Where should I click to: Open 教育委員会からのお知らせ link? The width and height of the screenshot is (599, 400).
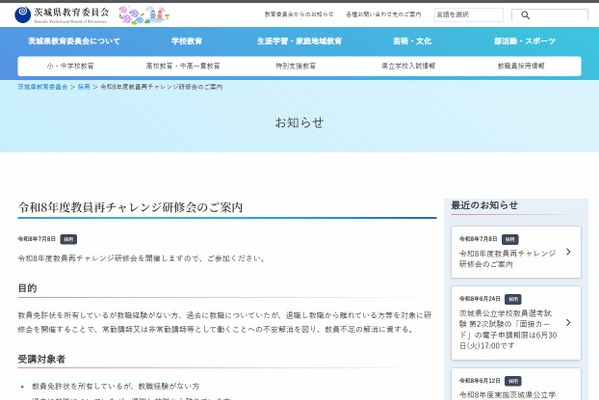click(299, 15)
